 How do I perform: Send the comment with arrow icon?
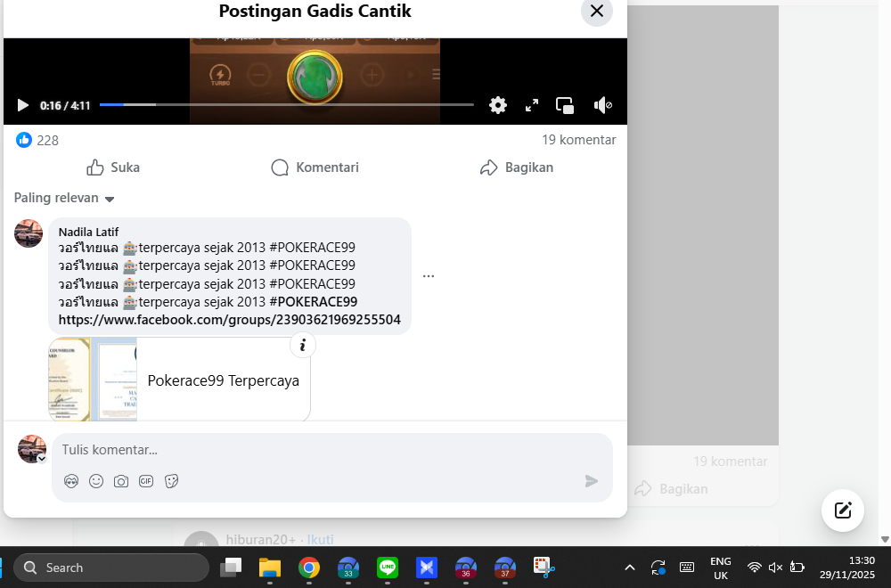point(592,481)
